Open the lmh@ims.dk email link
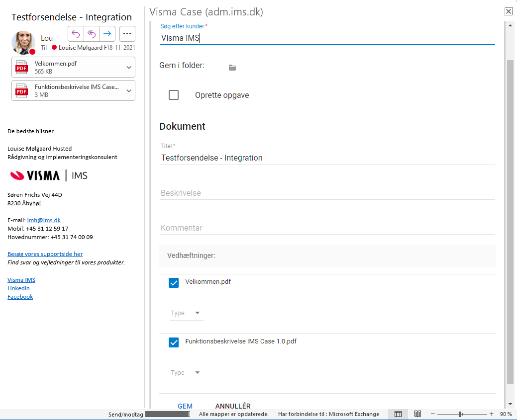The image size is (517, 420). point(44,220)
